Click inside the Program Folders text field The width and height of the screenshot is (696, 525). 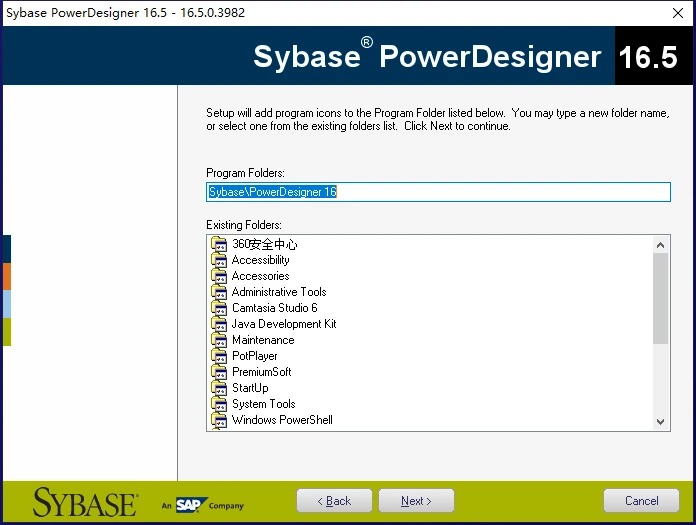(438, 192)
